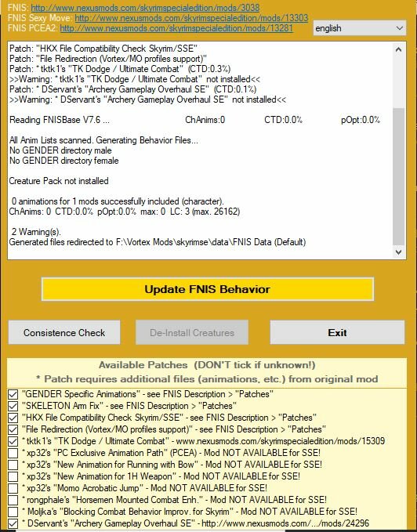Untick tktk1's TK Dodge patch

(x=13, y=441)
